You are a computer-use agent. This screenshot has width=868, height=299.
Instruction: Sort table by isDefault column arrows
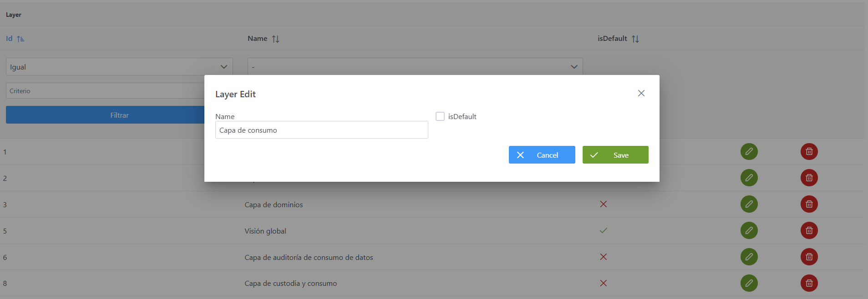pyautogui.click(x=635, y=39)
